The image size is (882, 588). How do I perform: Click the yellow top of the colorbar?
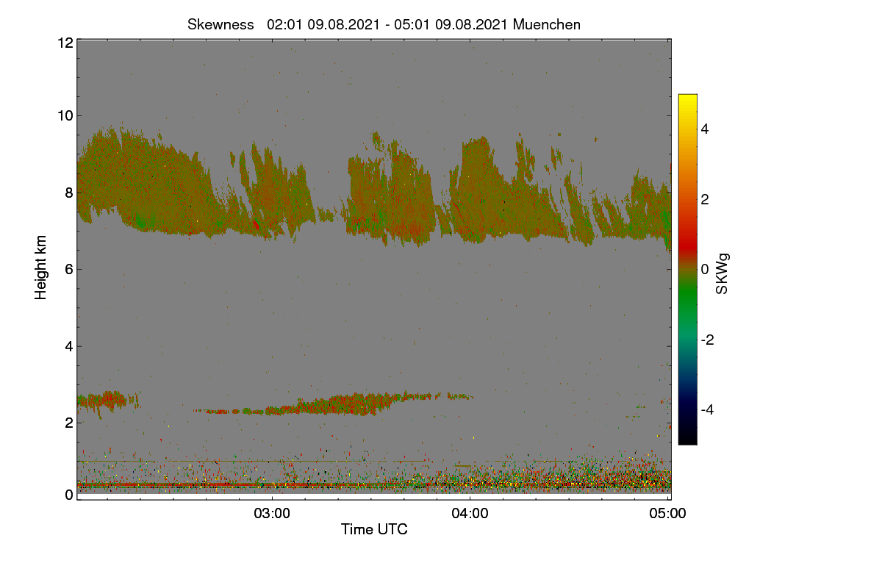coord(687,100)
